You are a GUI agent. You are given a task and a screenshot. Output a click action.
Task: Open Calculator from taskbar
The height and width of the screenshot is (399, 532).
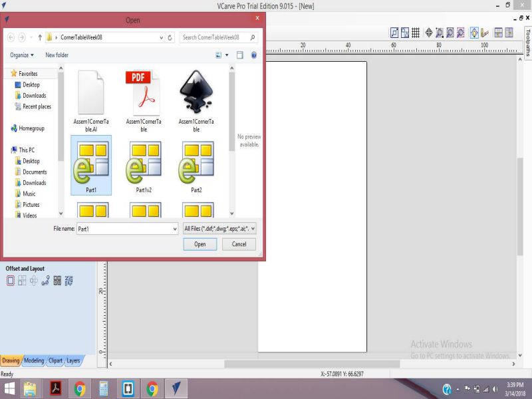(104, 389)
